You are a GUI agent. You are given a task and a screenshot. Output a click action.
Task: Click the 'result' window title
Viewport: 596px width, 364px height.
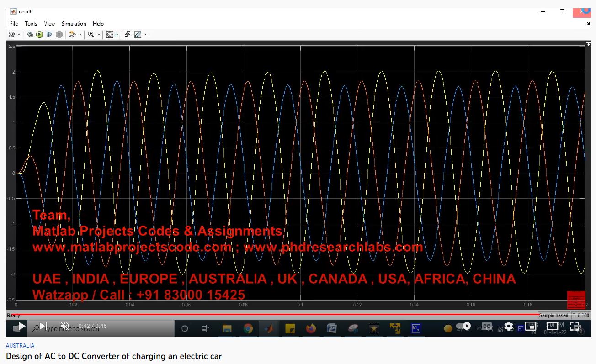pyautogui.click(x=25, y=11)
